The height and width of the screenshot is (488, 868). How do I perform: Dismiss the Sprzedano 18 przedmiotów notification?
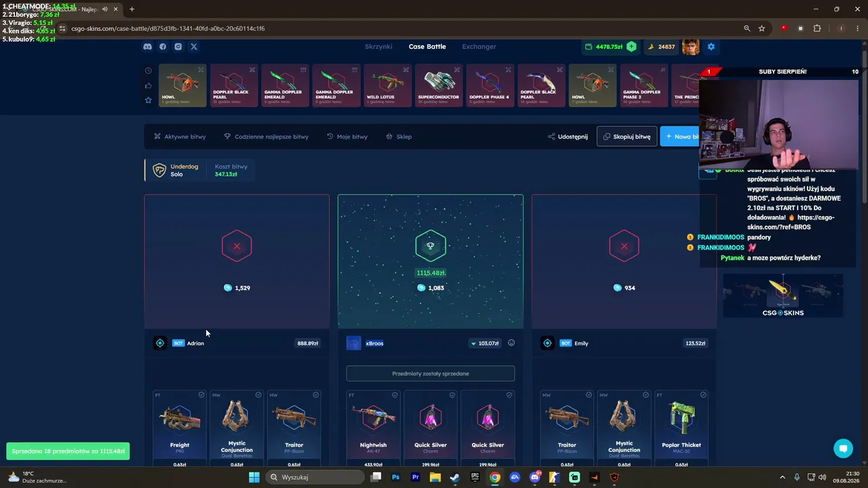click(68, 451)
